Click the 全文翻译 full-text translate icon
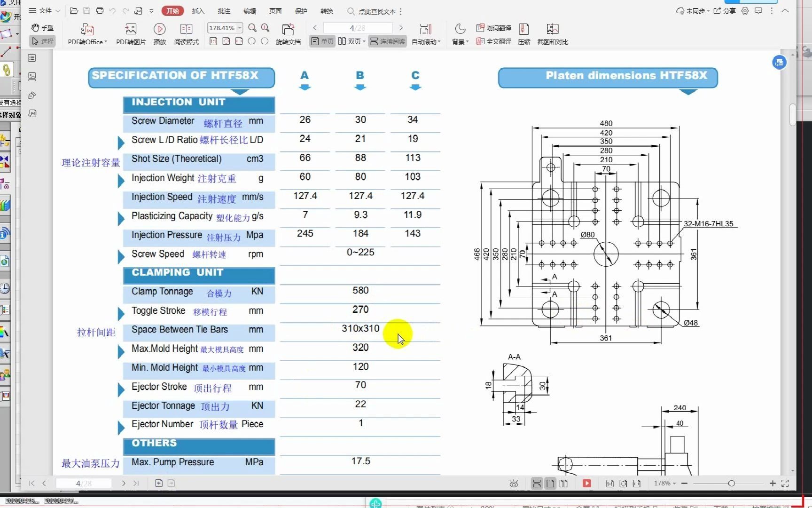 point(493,41)
